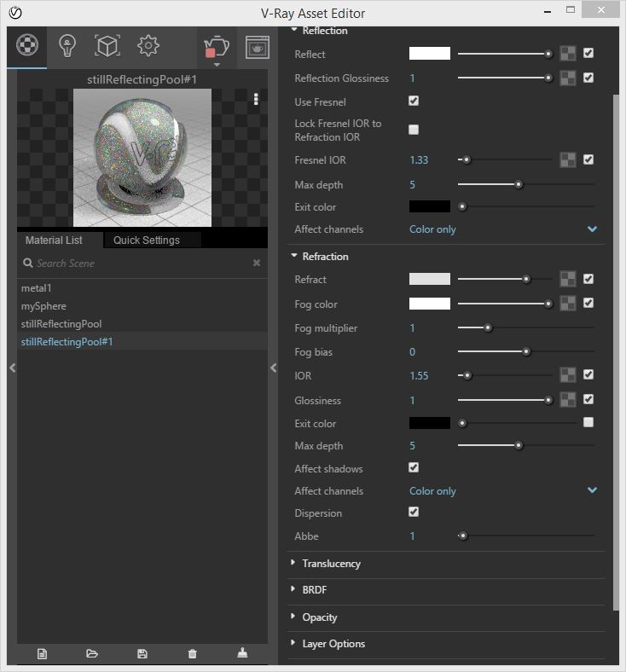This screenshot has width=626, height=672.
Task: Select the metal1 material
Action: click(x=142, y=288)
